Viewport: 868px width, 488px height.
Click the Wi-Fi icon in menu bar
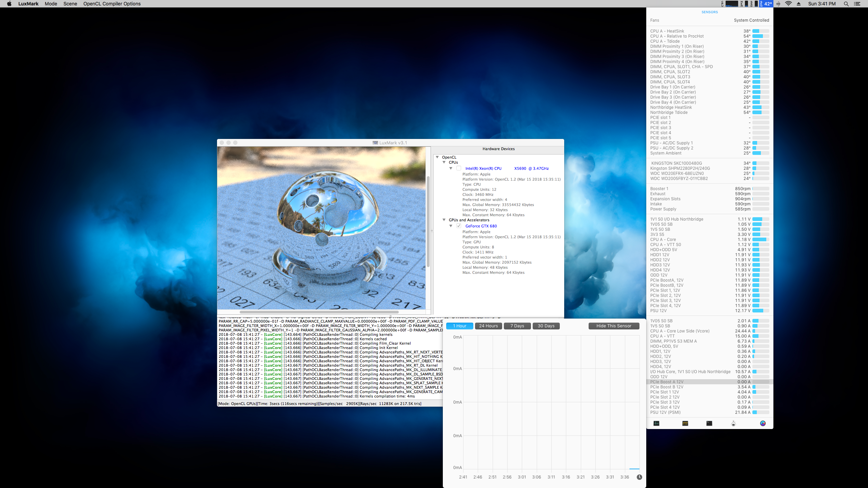(x=788, y=4)
